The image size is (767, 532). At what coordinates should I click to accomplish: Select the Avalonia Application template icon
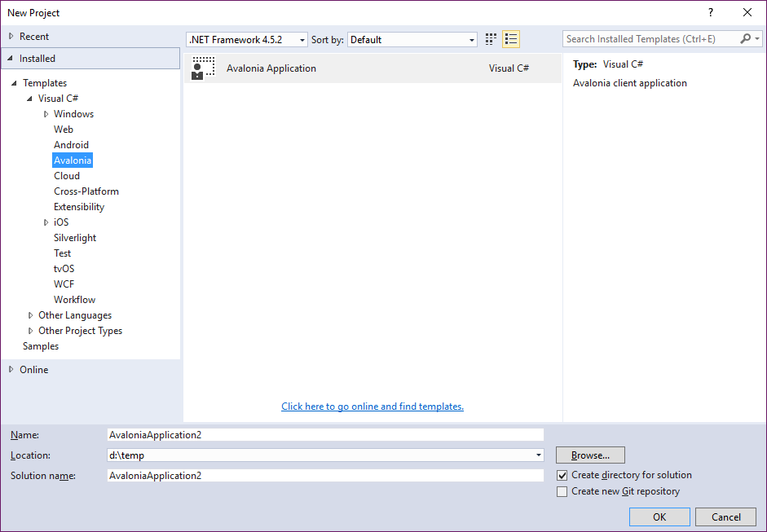click(x=203, y=68)
